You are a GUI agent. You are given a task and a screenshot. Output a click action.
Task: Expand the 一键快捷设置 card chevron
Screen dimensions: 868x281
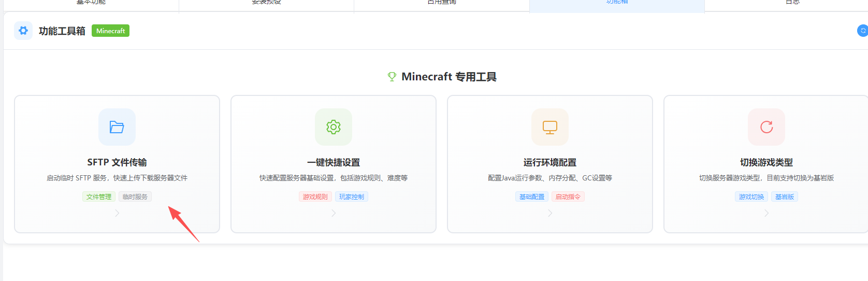click(x=334, y=213)
